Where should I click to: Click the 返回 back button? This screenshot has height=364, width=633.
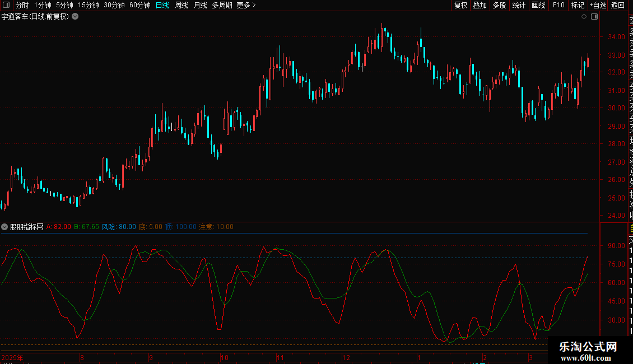[617, 5]
